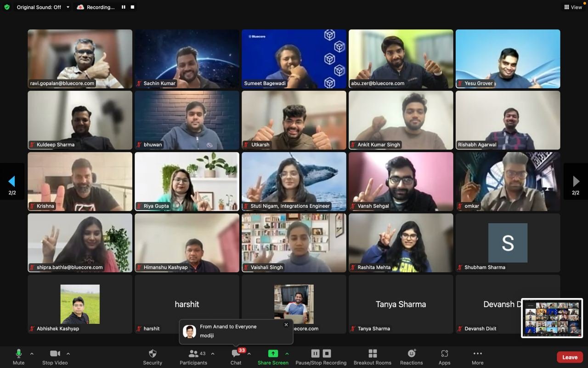Click the green encryption shield icon
588x368 pixels.
click(7, 7)
